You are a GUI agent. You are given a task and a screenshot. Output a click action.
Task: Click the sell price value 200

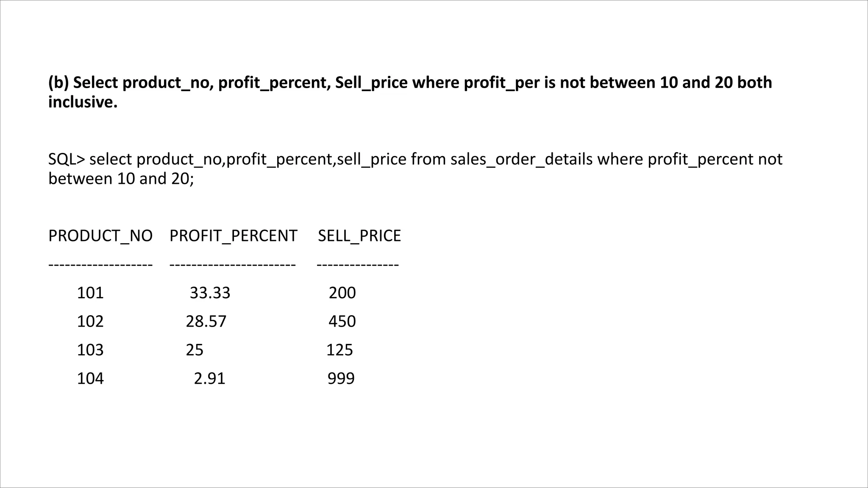[342, 293]
